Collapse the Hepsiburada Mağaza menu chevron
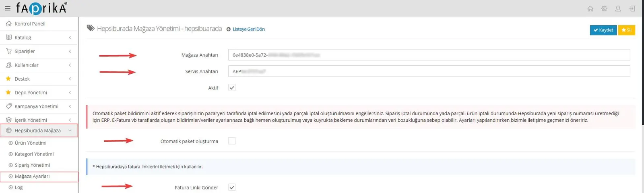Viewport: 644px width, 193px height. (x=70, y=131)
